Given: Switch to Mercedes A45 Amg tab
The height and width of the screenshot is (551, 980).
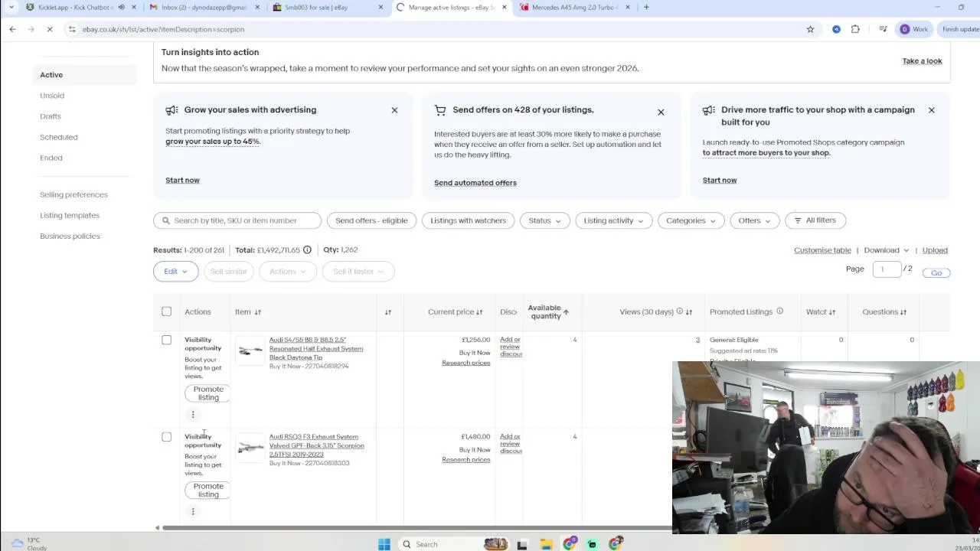Looking at the screenshot, I should click(574, 8).
